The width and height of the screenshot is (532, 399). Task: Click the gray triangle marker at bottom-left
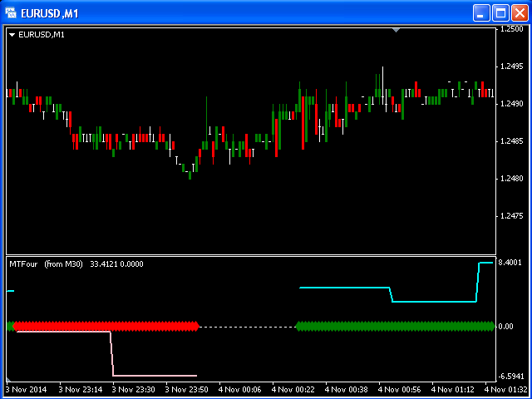coord(8,379)
